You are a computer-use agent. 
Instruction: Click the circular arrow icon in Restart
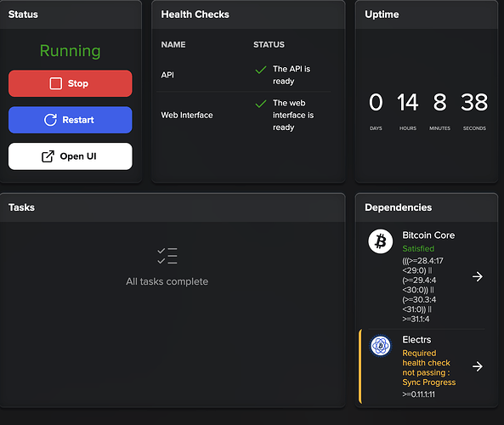50,120
